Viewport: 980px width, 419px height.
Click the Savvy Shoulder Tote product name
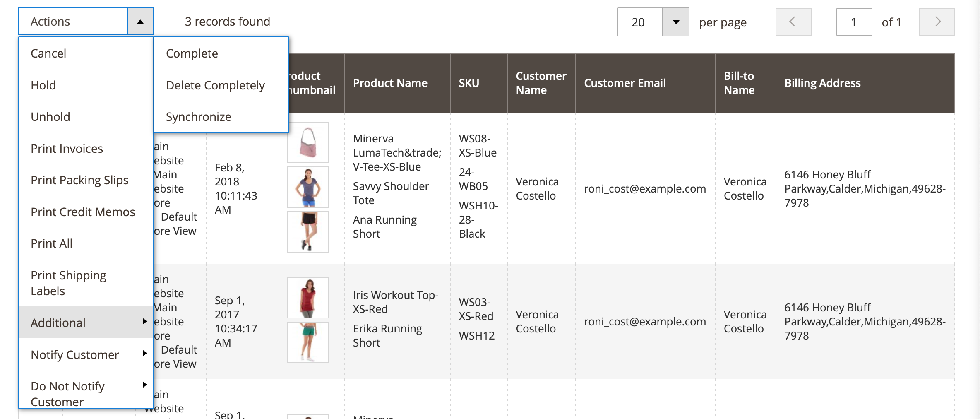pos(391,193)
